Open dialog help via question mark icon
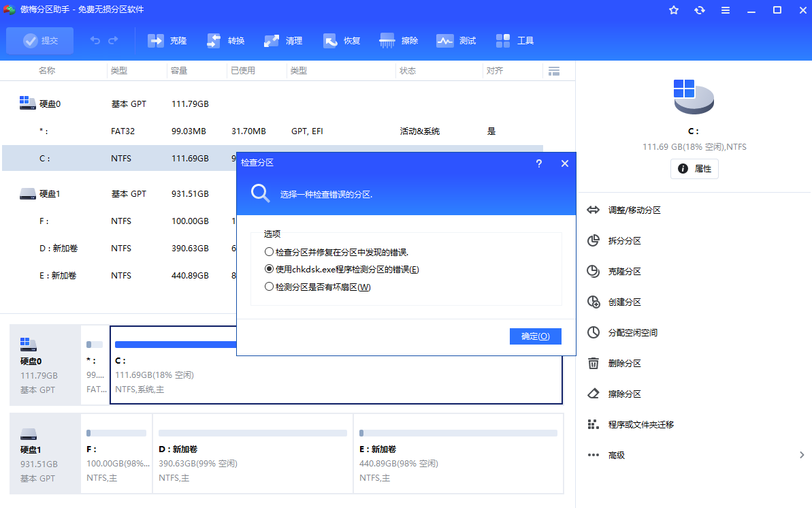The height and width of the screenshot is (508, 812). (538, 163)
